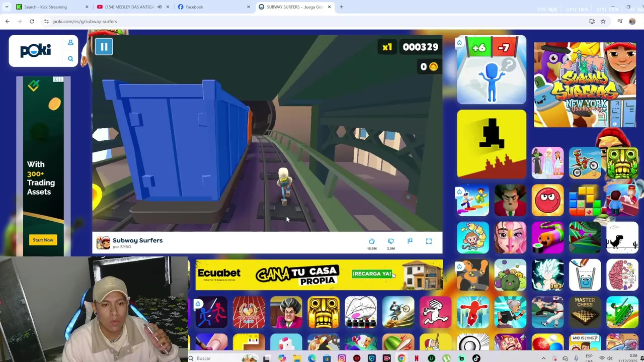This screenshot has width=644, height=362.
Task: Open the red running stickman game
Action: pyautogui.click(x=473, y=312)
